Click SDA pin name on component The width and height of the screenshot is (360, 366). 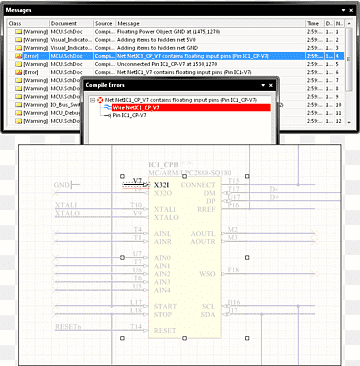point(208,315)
